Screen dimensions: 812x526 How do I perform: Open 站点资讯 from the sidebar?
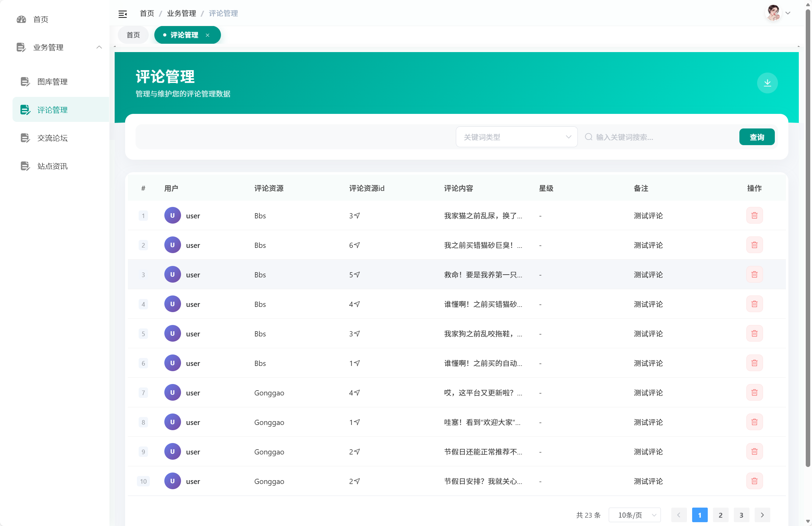(52, 166)
